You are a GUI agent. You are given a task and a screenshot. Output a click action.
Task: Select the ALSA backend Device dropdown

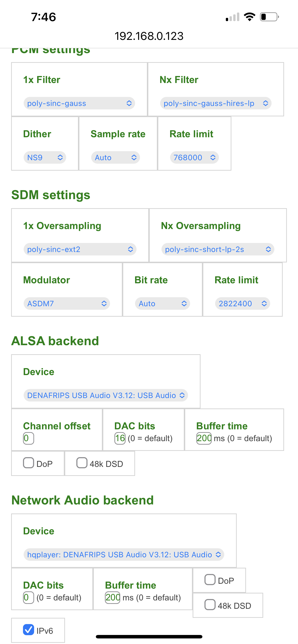point(106,395)
